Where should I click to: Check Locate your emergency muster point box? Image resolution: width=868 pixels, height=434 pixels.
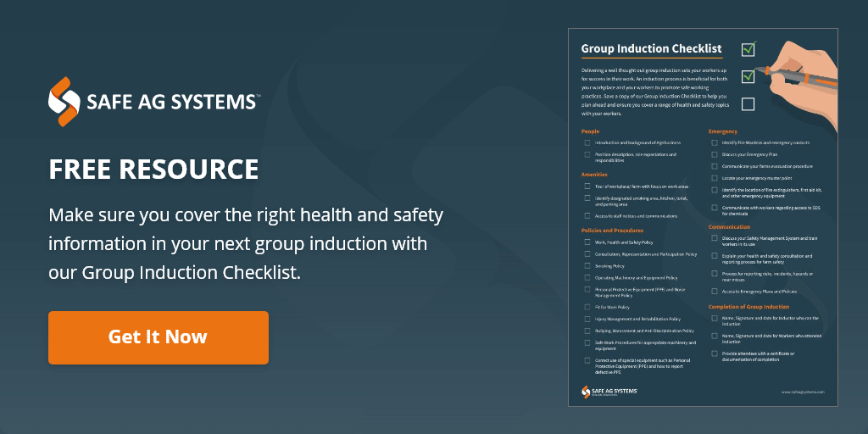715,178
